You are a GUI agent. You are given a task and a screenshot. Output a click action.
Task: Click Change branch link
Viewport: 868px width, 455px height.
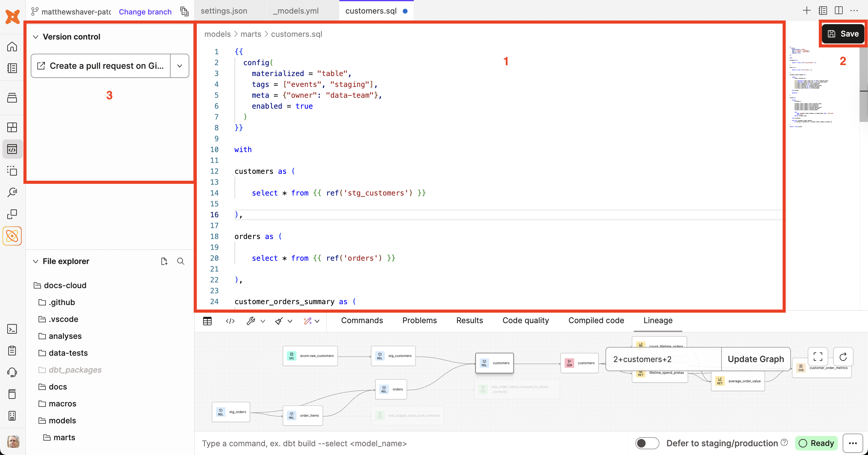tap(145, 12)
